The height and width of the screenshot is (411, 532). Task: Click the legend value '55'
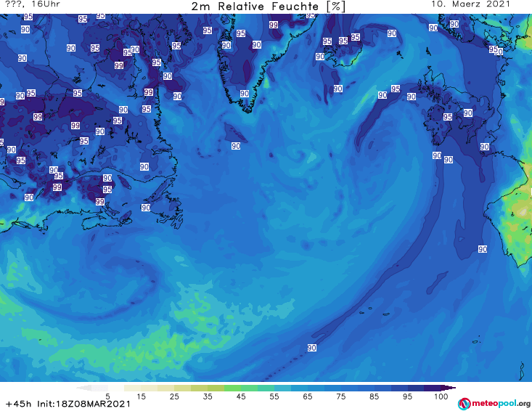pyautogui.click(x=274, y=396)
